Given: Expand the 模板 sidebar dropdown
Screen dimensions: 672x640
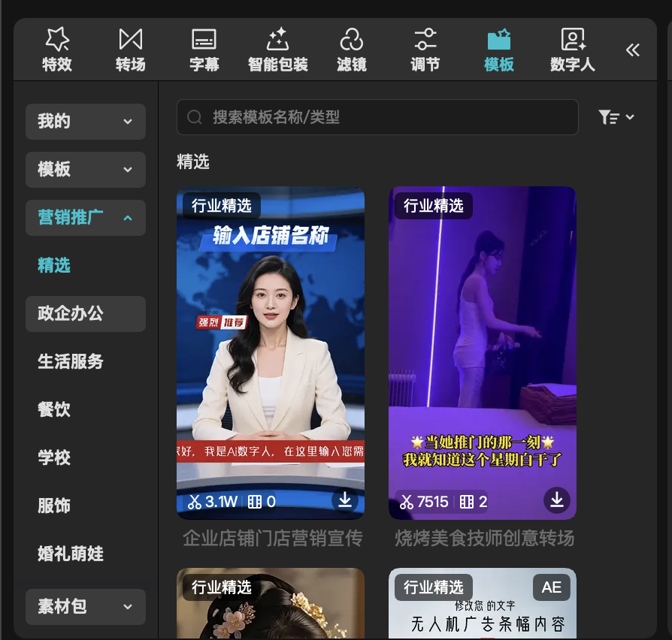Looking at the screenshot, I should tap(86, 170).
